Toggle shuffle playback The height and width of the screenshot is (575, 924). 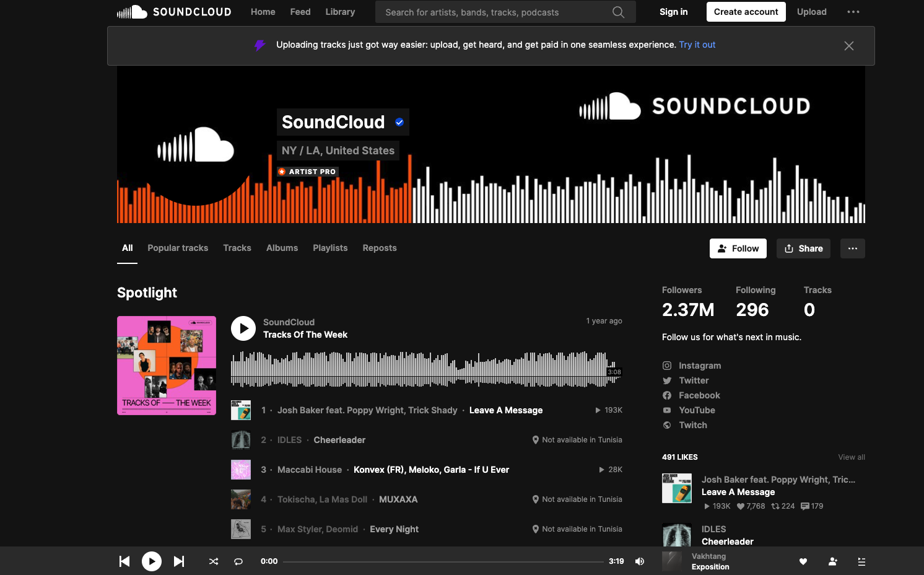click(x=214, y=561)
